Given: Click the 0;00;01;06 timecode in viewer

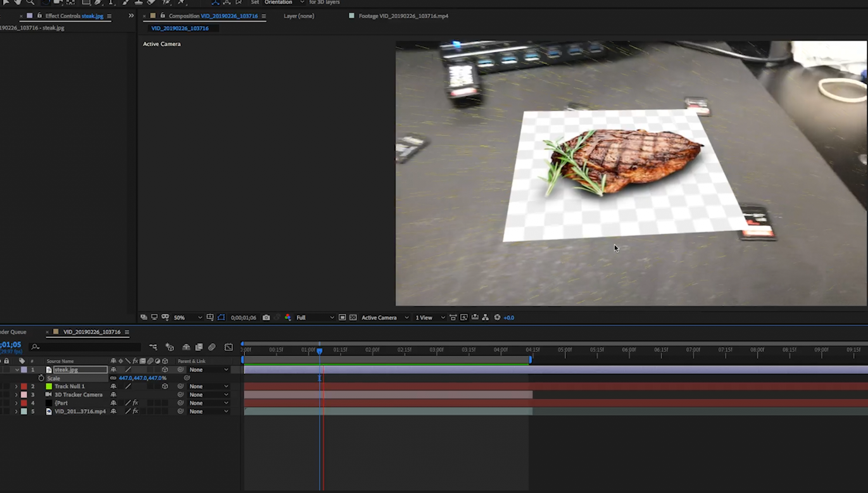Looking at the screenshot, I should (243, 318).
